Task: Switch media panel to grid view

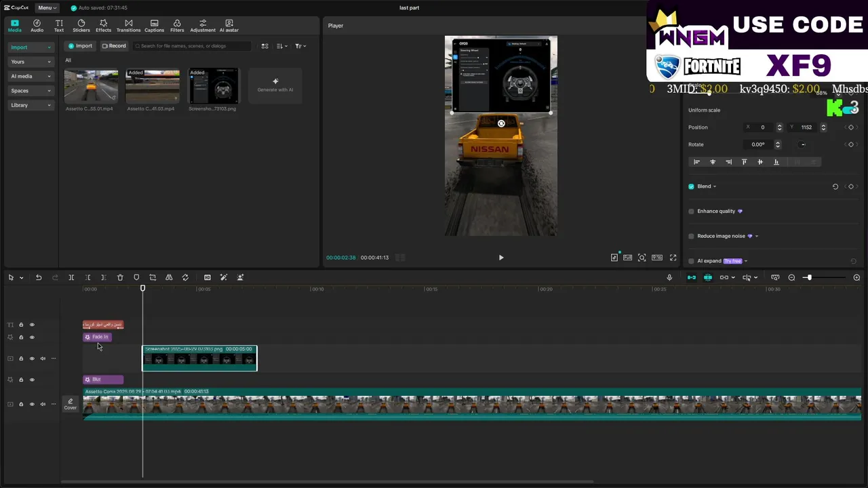Action: click(x=264, y=46)
